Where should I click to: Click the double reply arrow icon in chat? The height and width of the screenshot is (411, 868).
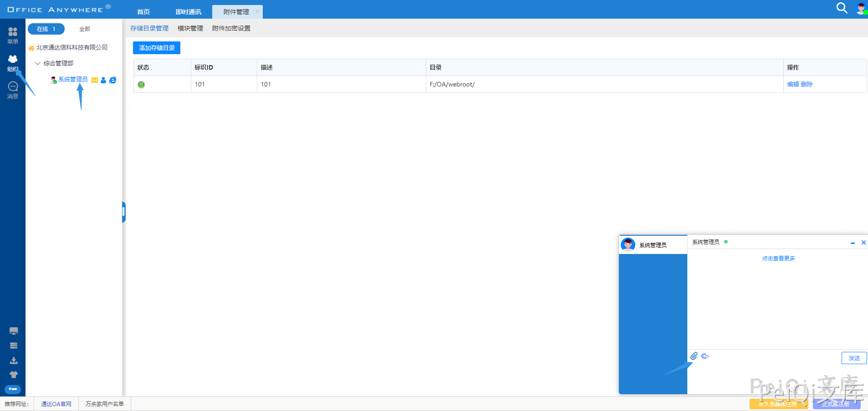coord(705,356)
